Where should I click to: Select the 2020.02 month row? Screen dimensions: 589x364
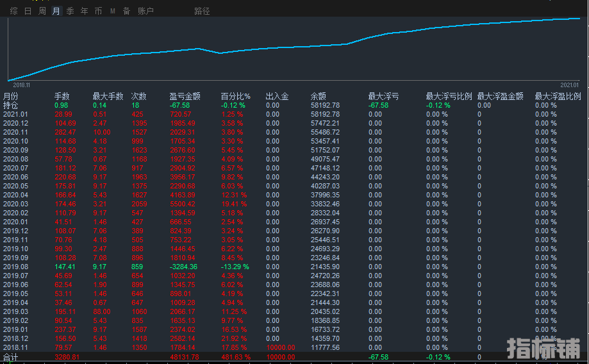point(295,213)
